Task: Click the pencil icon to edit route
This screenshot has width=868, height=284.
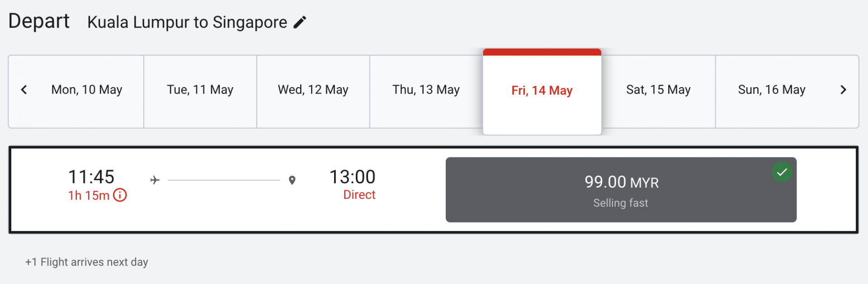Action: coord(300,21)
